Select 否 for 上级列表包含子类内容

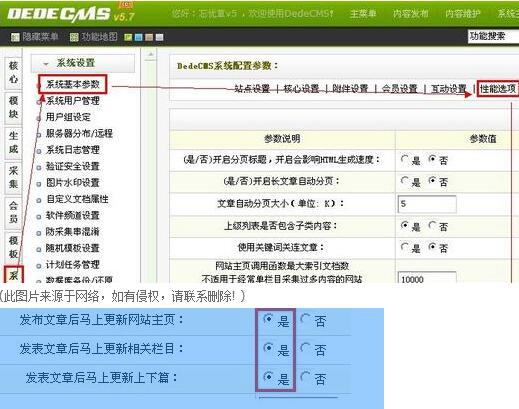(x=432, y=226)
